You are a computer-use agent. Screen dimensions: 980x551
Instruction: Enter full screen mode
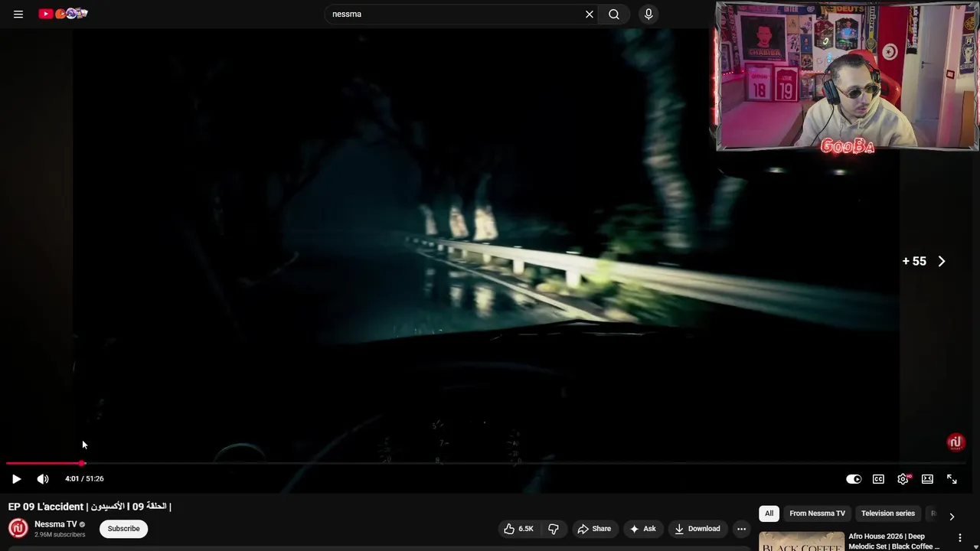click(952, 479)
